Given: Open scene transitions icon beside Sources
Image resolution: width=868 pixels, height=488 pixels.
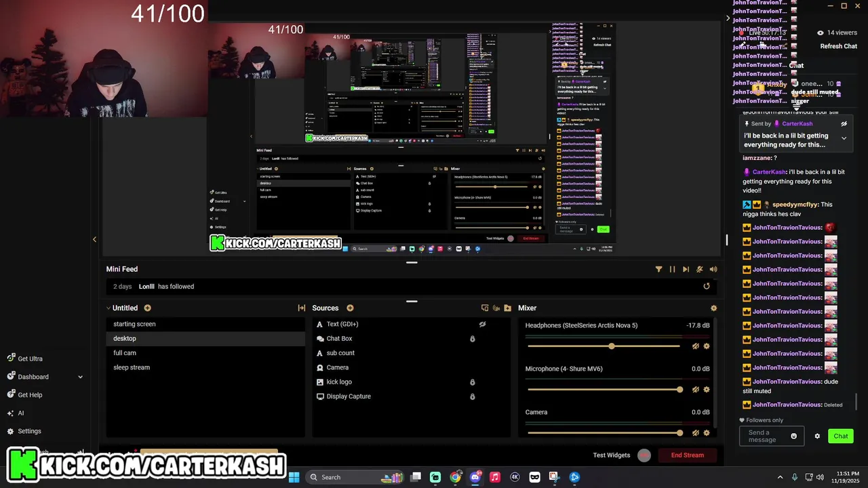Looking at the screenshot, I should click(x=301, y=308).
